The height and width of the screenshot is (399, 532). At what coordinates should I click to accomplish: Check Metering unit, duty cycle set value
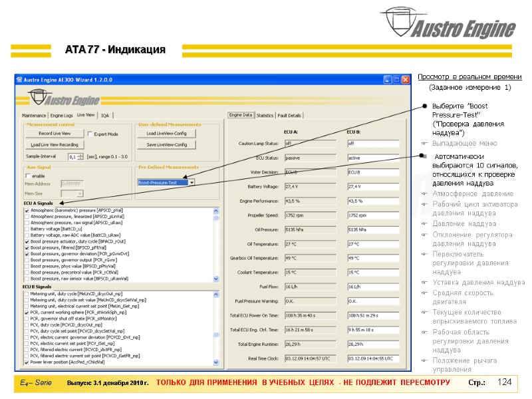click(x=27, y=300)
